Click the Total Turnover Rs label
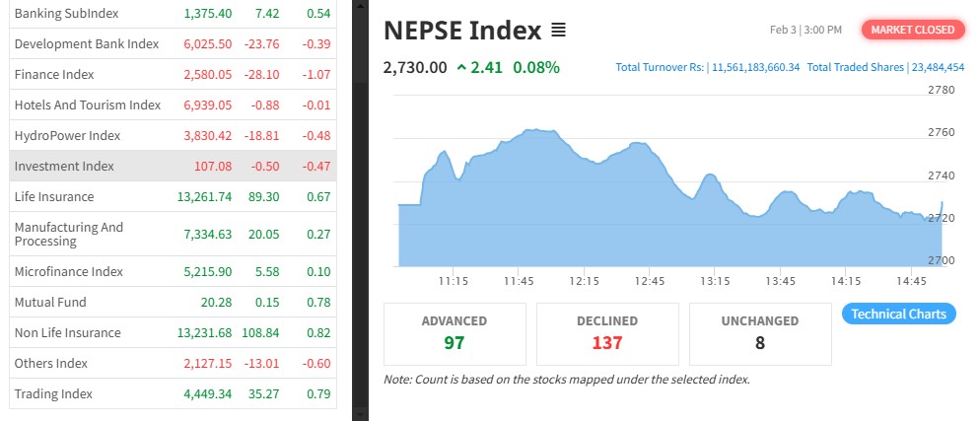The image size is (980, 421). 660,67
